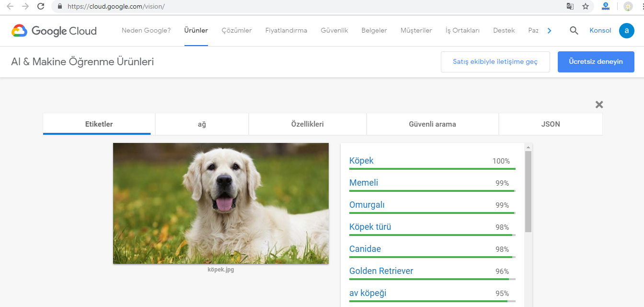The height and width of the screenshot is (307, 644).
Task: Bookmark this page with the star icon
Action: [x=586, y=6]
